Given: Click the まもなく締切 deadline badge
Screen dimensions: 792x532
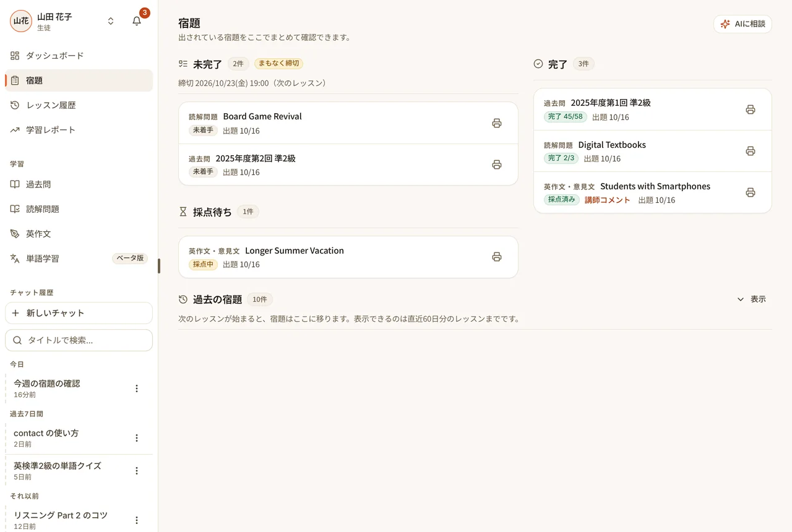Looking at the screenshot, I should click(278, 64).
